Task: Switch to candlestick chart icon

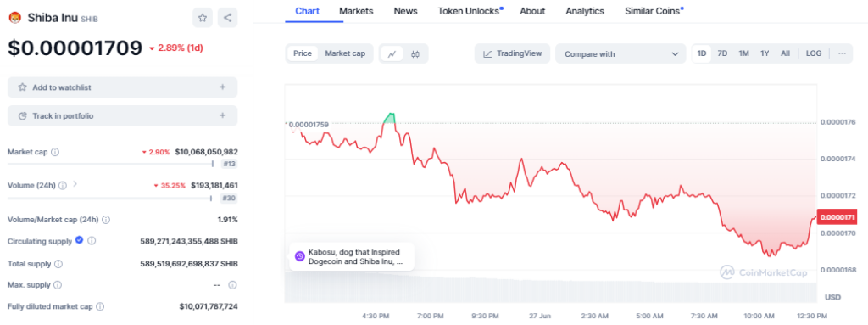Action: click(415, 53)
